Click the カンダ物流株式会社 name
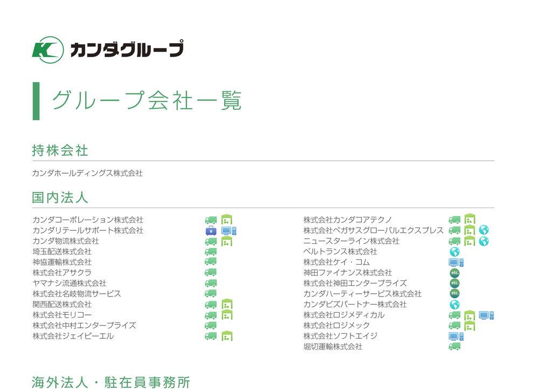Screen dimensions: 539x392 [x=66, y=241]
